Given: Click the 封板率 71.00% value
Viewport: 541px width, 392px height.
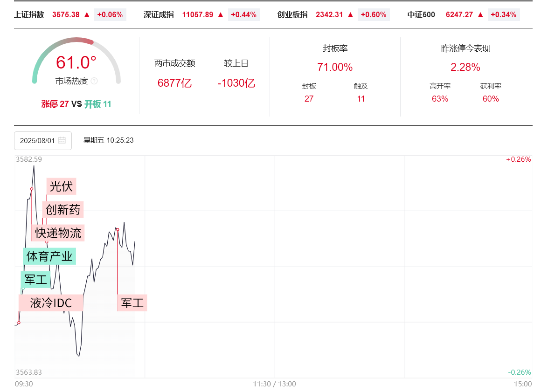Looking at the screenshot, I should (335, 67).
